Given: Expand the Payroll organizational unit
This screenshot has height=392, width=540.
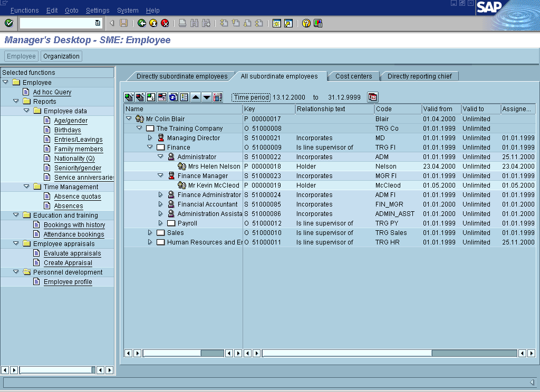Looking at the screenshot, I should [160, 223].
